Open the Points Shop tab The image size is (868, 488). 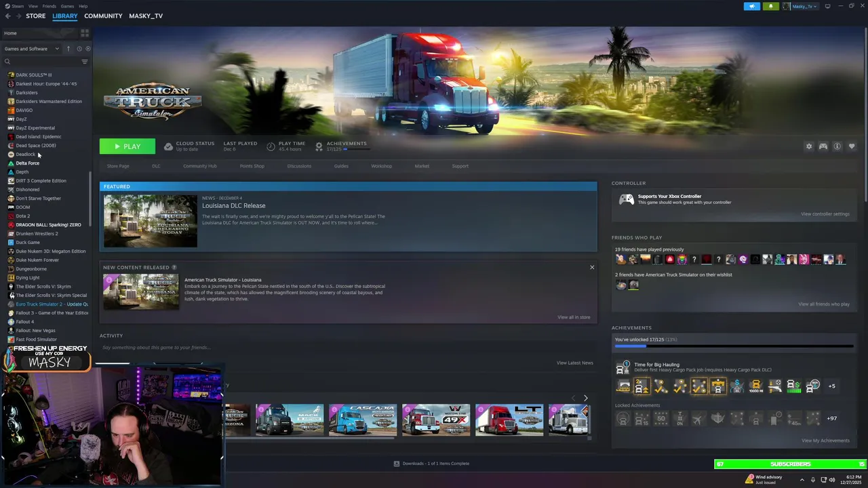(x=252, y=166)
